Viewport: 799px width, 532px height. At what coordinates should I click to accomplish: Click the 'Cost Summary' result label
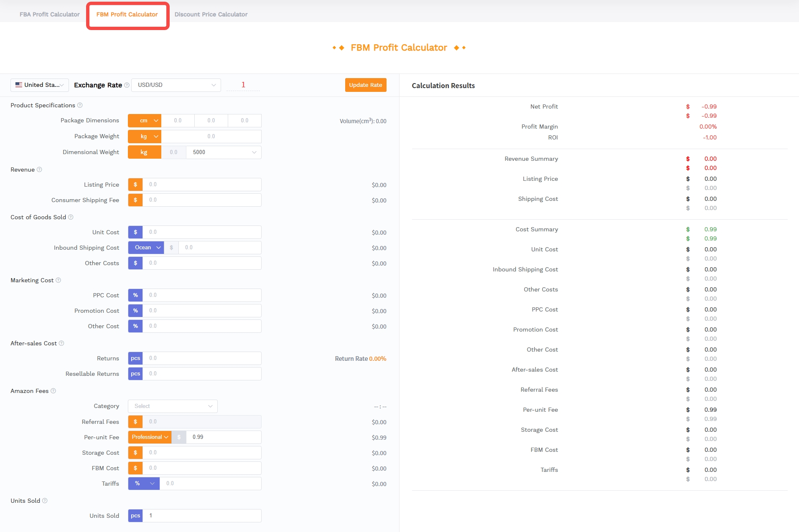click(537, 229)
